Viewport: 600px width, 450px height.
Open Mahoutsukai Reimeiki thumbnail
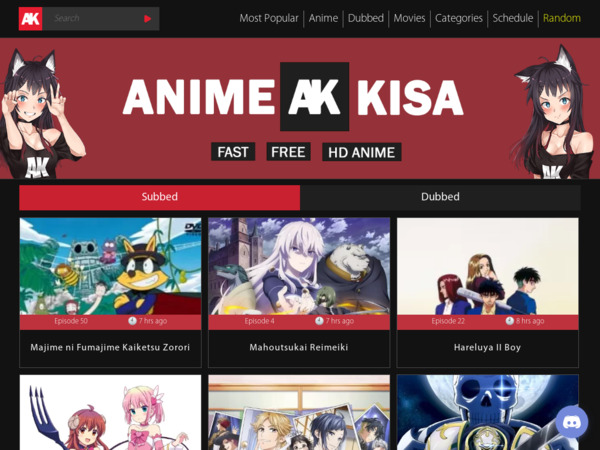299,266
